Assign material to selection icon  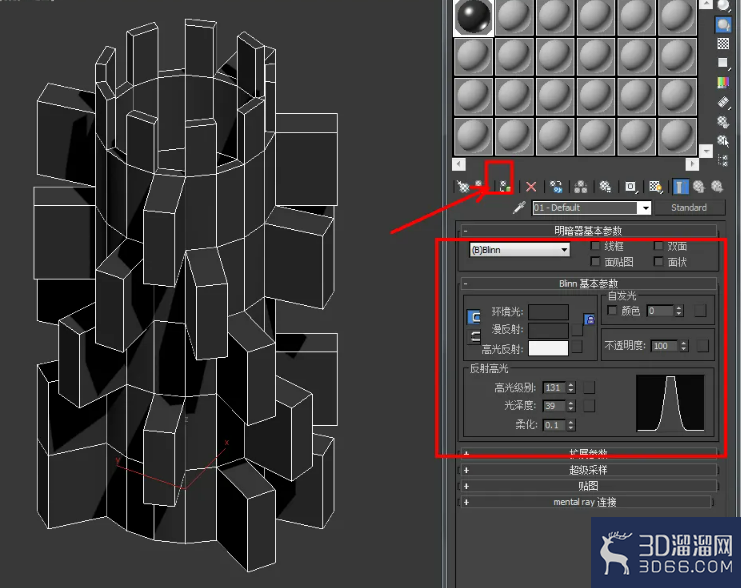(505, 186)
